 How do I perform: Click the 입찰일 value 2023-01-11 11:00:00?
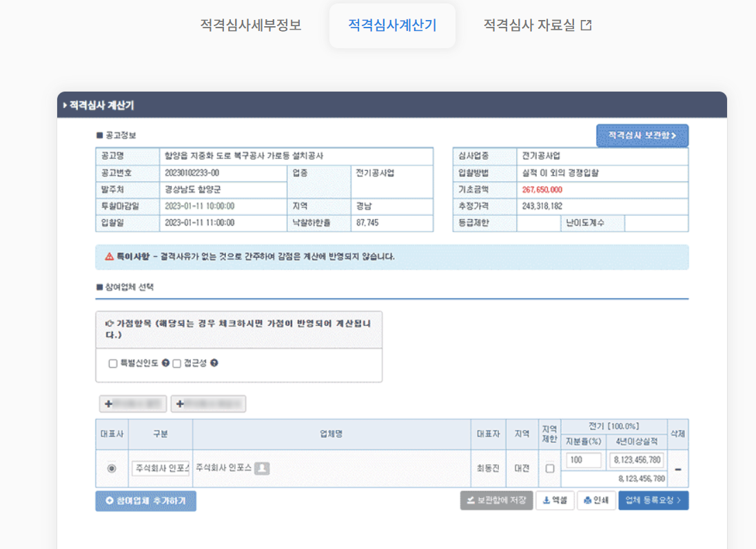200,223
